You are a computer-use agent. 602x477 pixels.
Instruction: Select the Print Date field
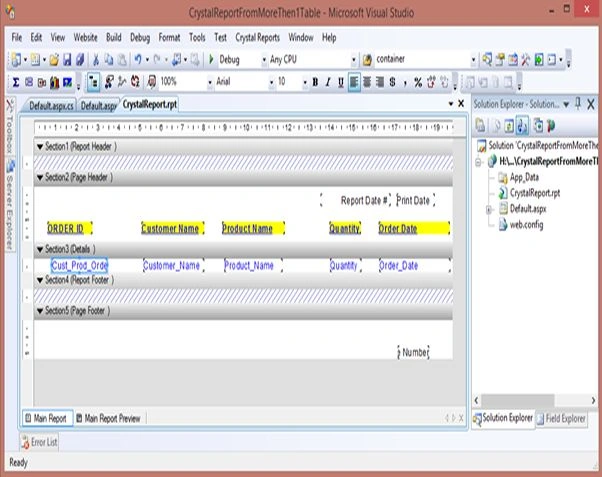click(x=415, y=200)
